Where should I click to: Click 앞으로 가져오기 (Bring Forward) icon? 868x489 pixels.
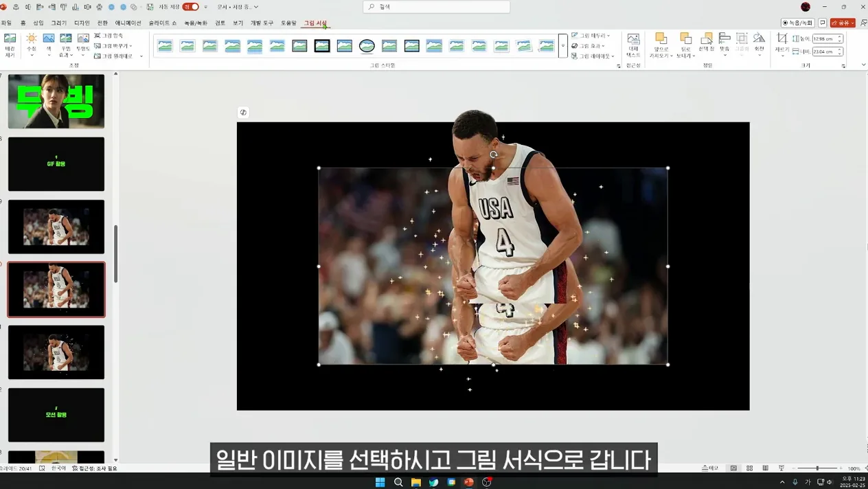point(660,38)
